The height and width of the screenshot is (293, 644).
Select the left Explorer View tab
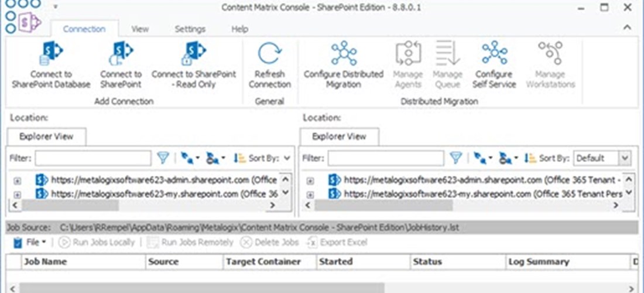click(x=46, y=137)
